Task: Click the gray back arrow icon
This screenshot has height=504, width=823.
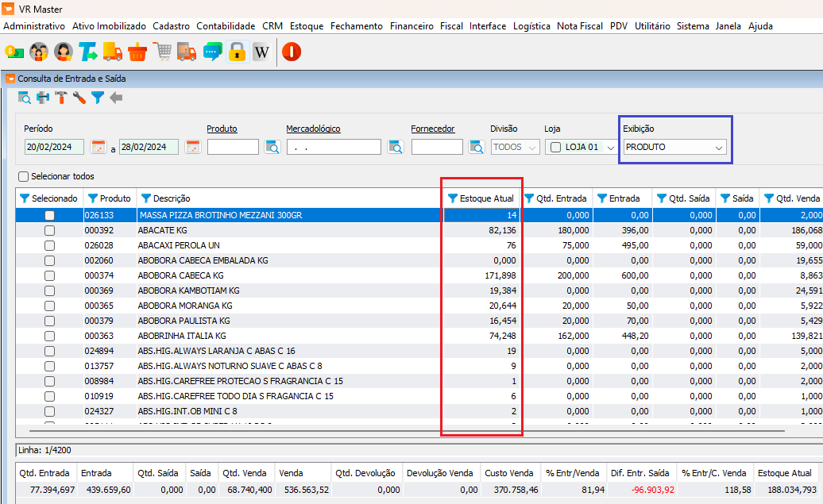Action: coord(116,98)
